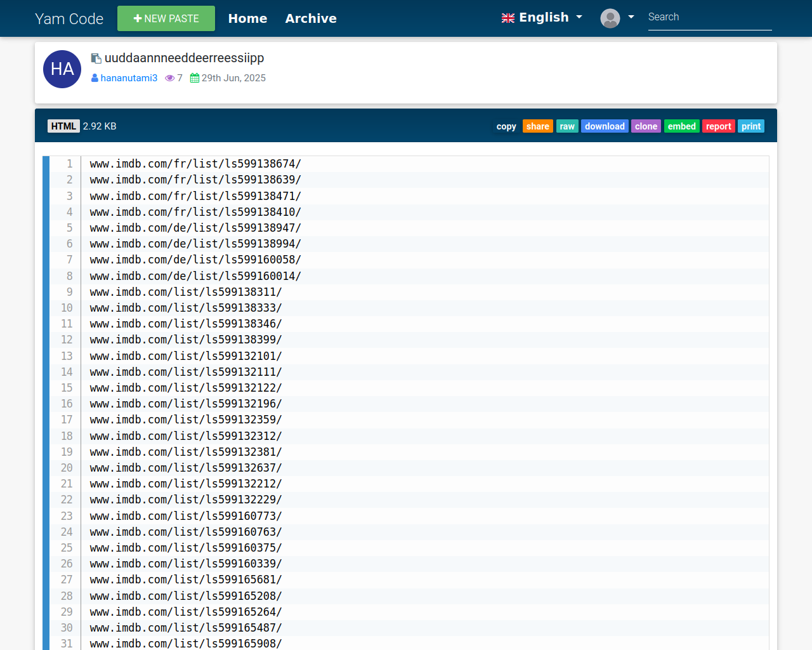Screen dimensions: 812x650
Task: Click the user icon before hananutami3
Action: point(95,78)
